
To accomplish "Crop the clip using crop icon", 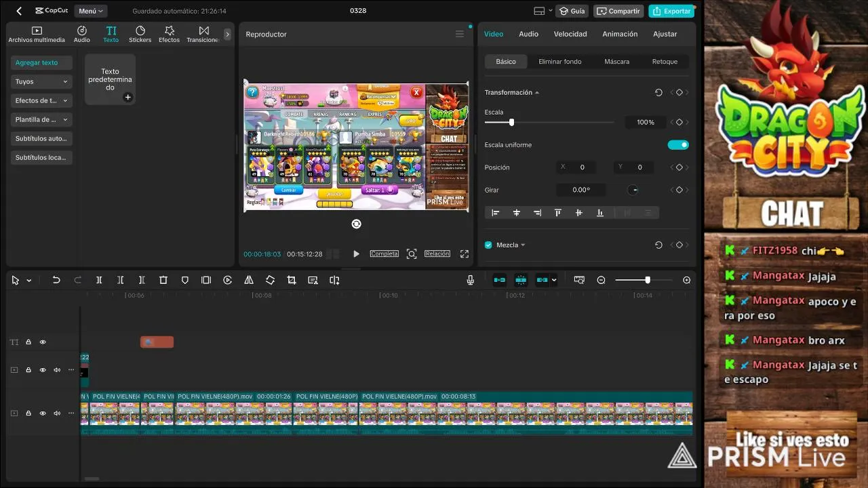I will point(292,280).
